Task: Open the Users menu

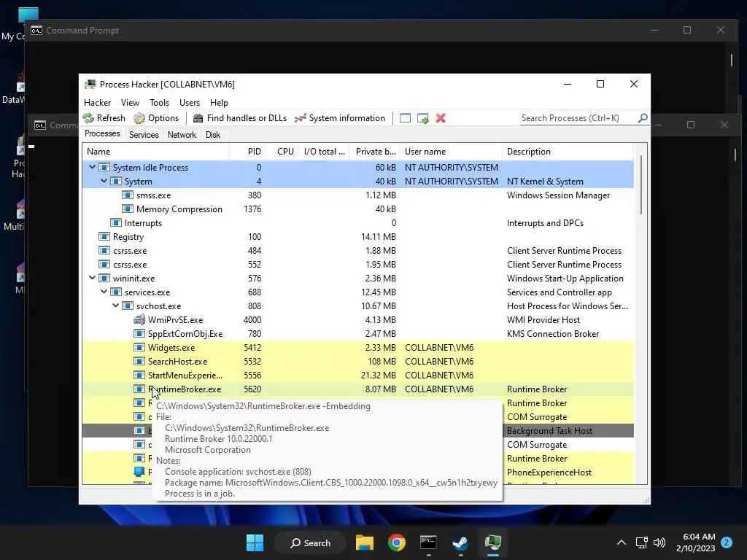Action: point(190,102)
